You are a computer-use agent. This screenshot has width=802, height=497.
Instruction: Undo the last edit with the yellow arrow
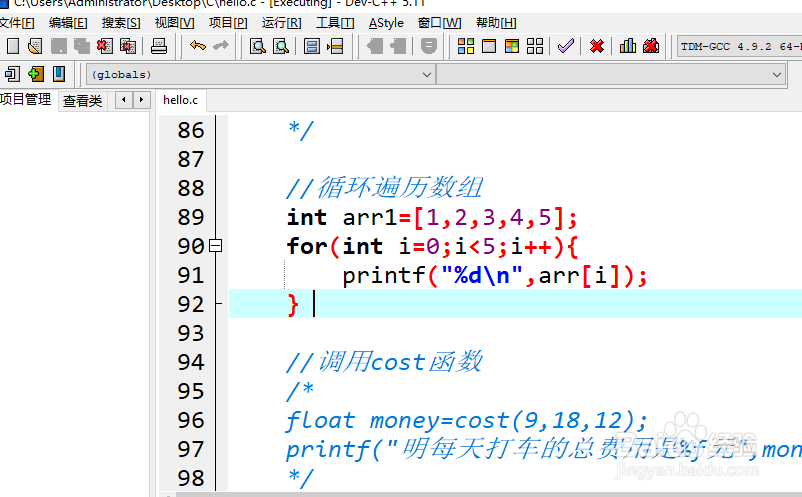(x=197, y=47)
